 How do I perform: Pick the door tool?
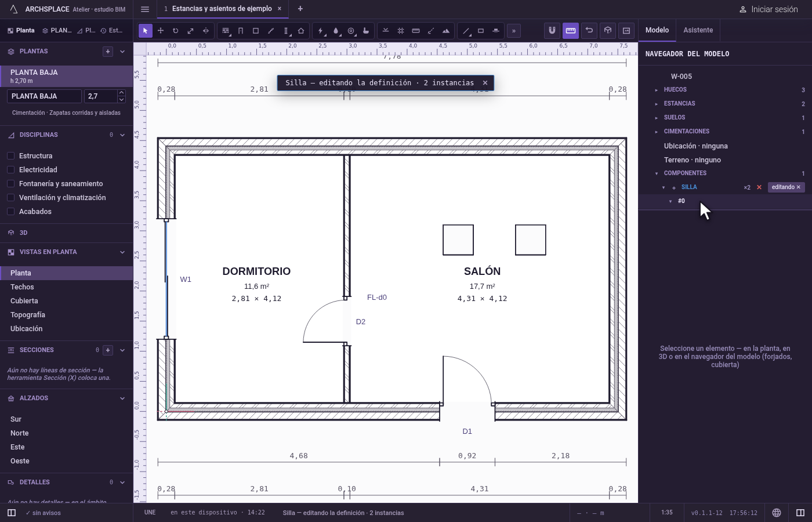241,31
